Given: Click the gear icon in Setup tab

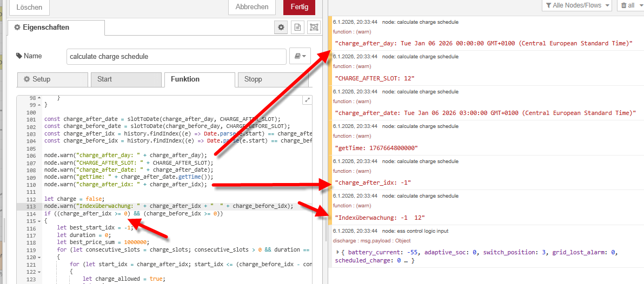Looking at the screenshot, I should [x=26, y=79].
